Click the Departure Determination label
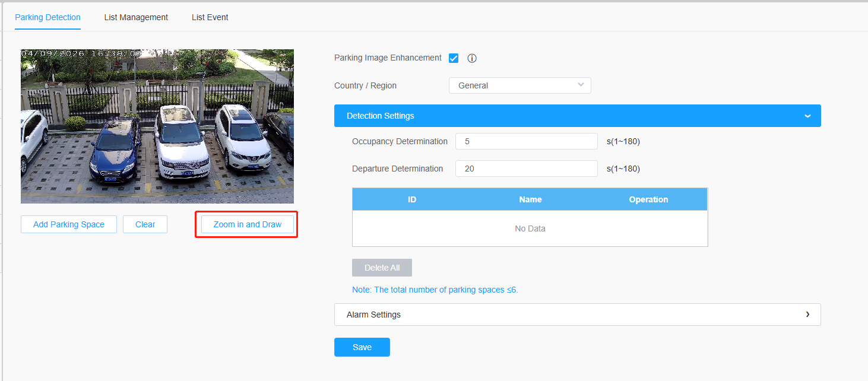Viewport: 868px width, 381px height. click(x=397, y=169)
